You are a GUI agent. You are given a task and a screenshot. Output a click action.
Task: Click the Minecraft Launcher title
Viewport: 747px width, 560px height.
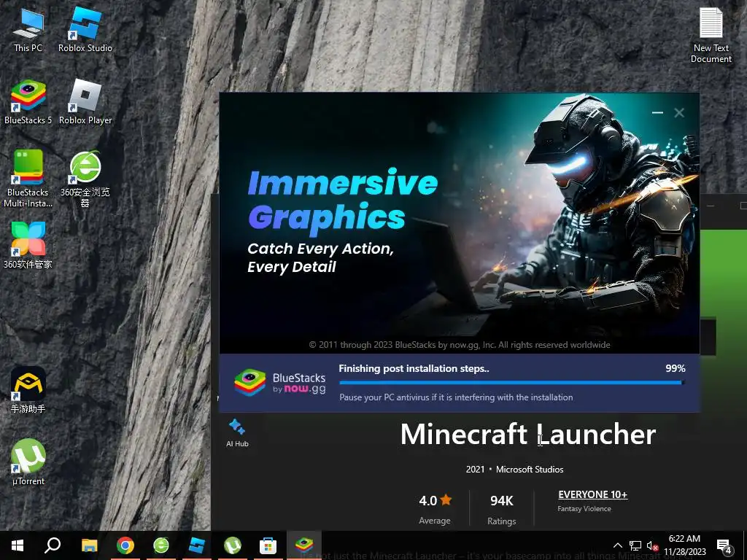528,435
